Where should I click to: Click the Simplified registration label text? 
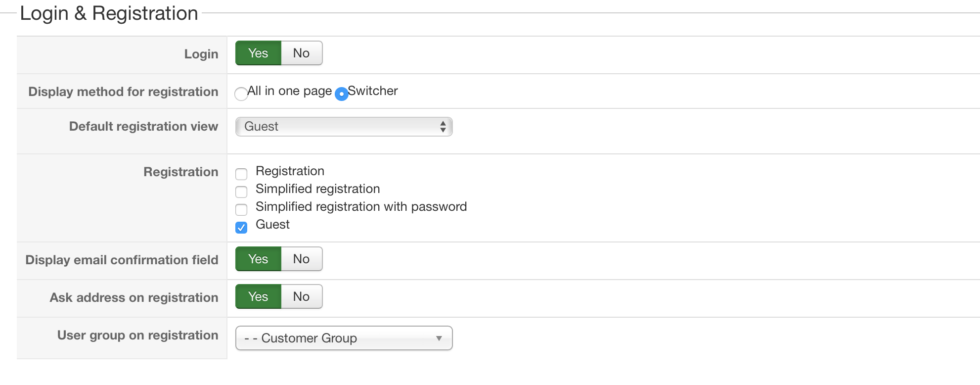coord(317,189)
